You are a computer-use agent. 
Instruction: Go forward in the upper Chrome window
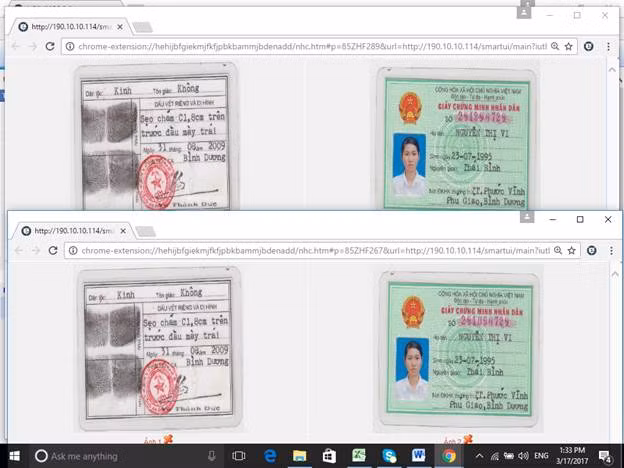(33, 46)
